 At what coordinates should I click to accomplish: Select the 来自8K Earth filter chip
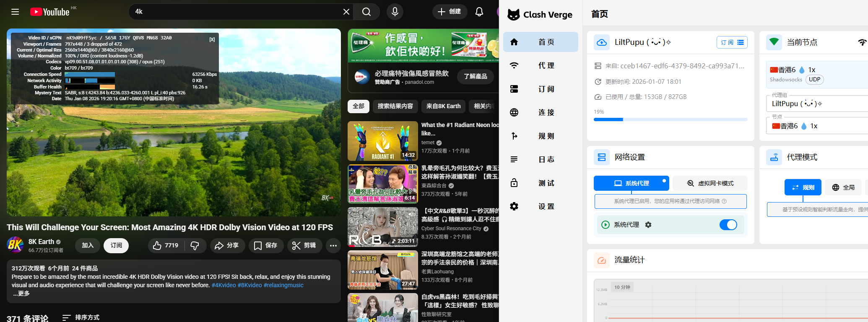tap(443, 106)
